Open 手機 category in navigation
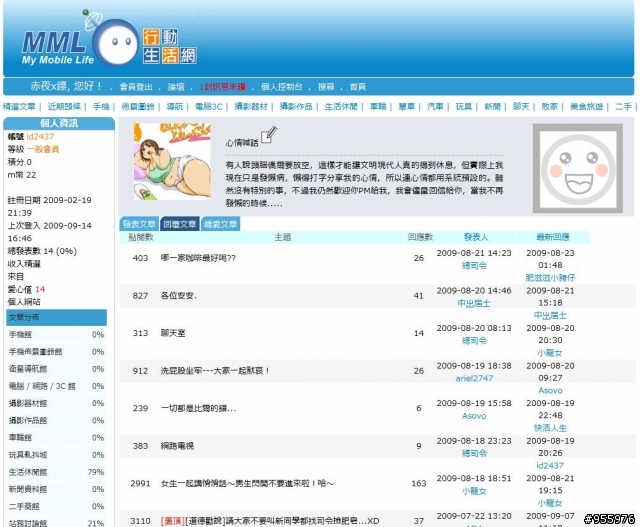 tap(101, 107)
